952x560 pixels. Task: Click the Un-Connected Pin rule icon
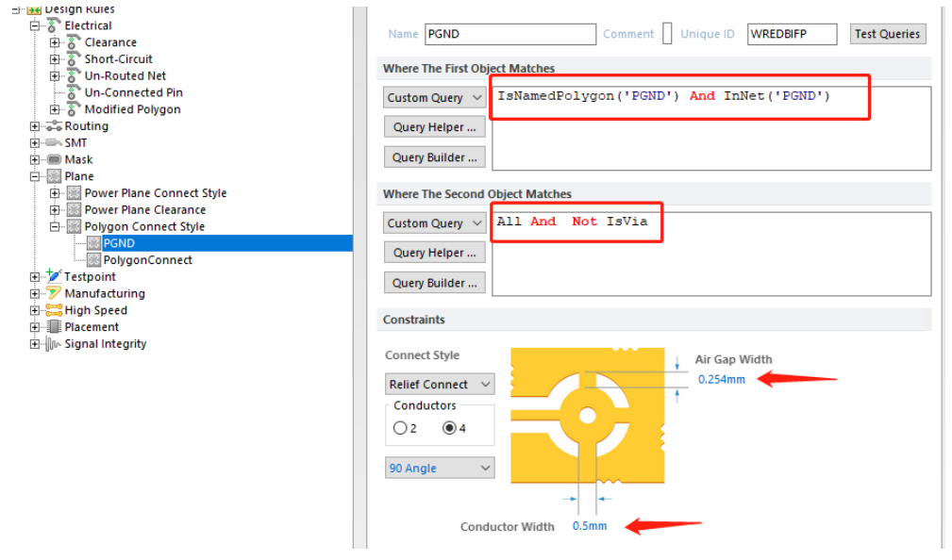74,92
